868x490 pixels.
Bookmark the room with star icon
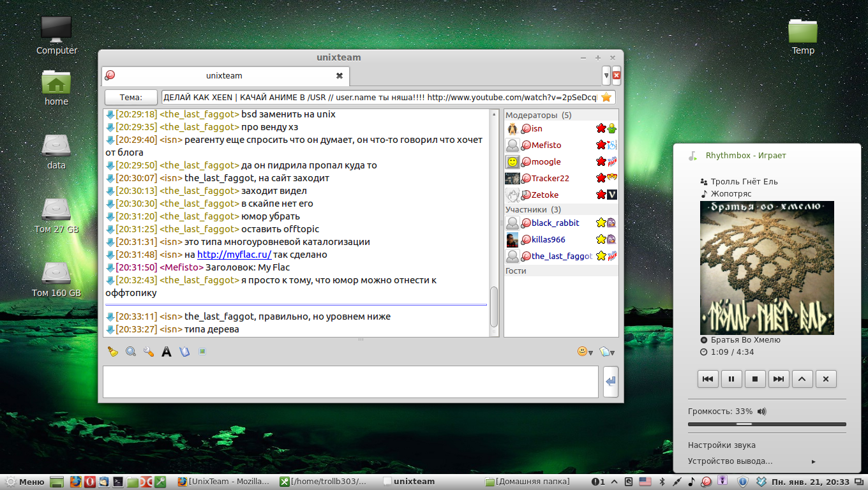point(606,97)
